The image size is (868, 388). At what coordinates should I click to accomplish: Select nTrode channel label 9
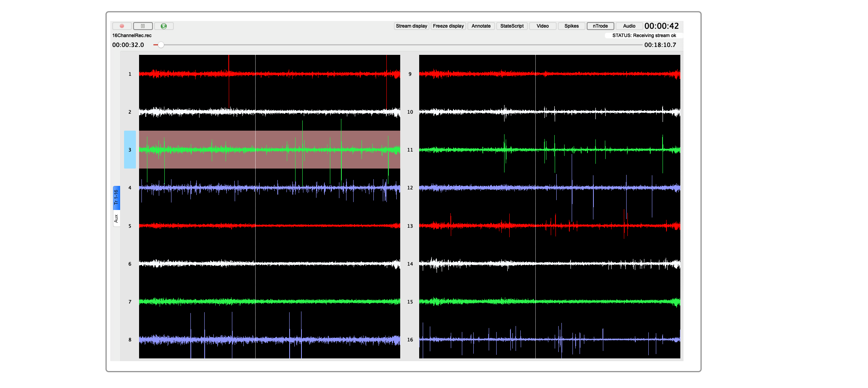410,74
